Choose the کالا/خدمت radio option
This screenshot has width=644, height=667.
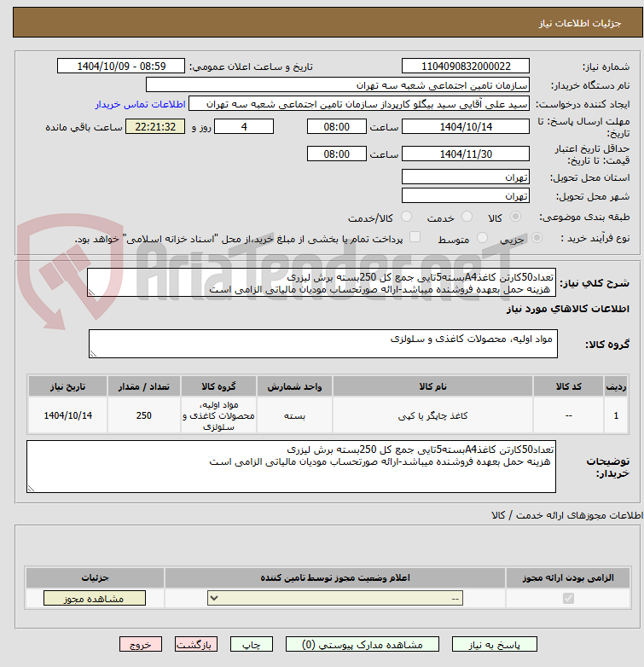(x=407, y=217)
